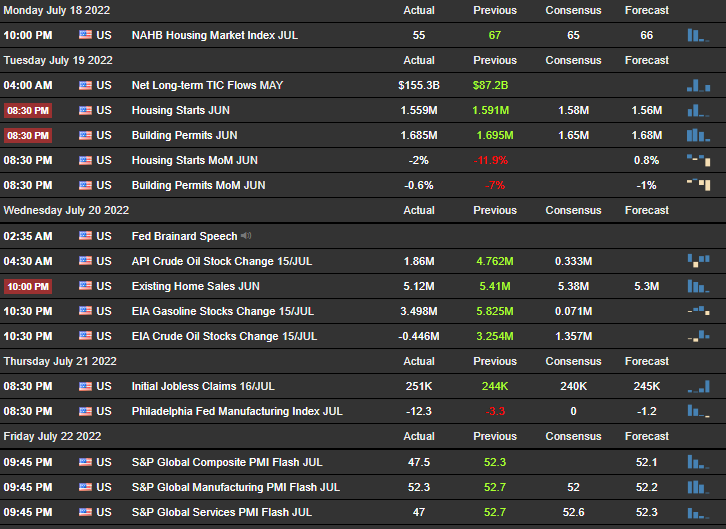Open Housing Starts JUN event
Image resolution: width=726 pixels, height=529 pixels.
tap(181, 110)
